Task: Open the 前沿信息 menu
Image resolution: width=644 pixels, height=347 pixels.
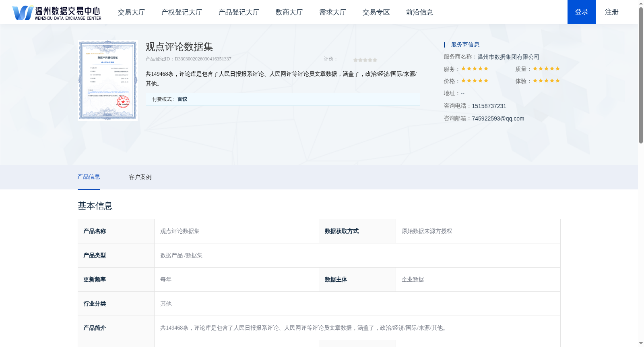Action: 419,12
